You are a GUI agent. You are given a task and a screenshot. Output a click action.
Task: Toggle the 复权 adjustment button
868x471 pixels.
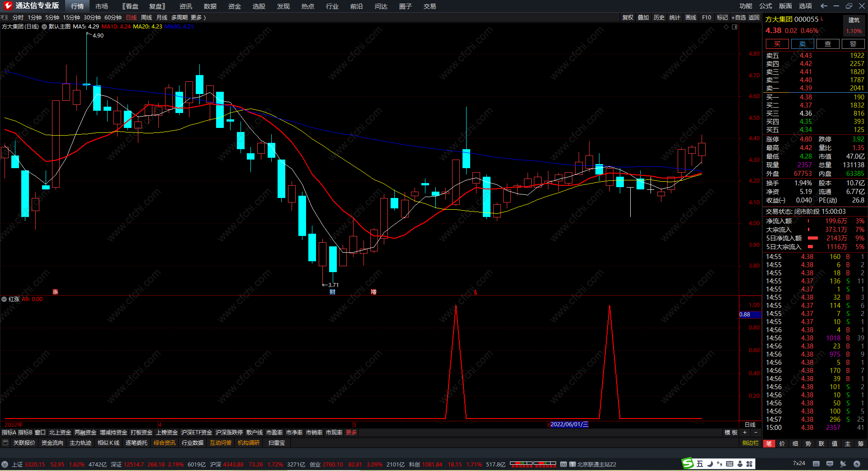coord(627,17)
